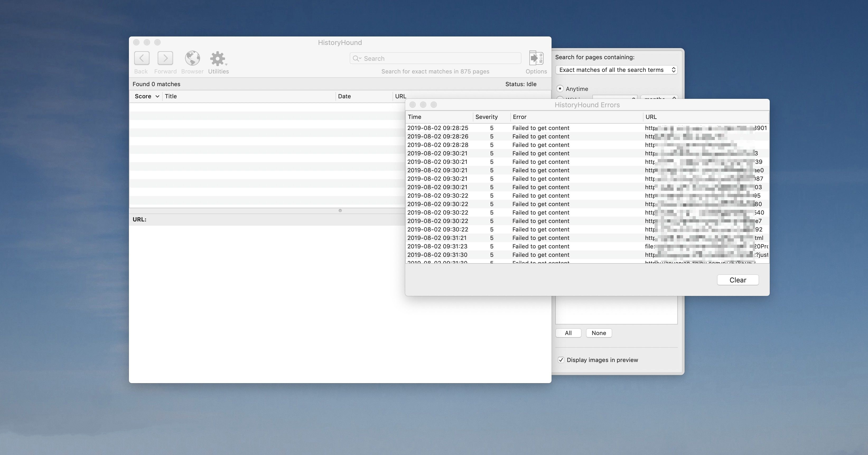Sort errors by Severity column header
The image size is (868, 455).
491,117
